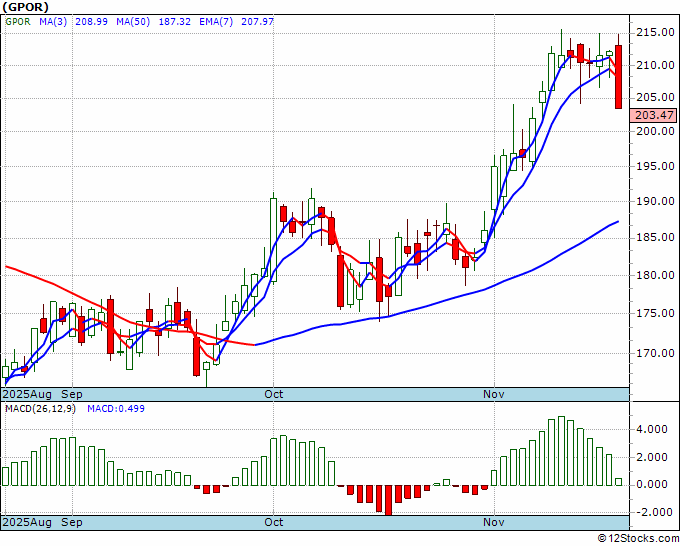Click the MACD:0.499 value
Image resolution: width=680 pixels, height=546 pixels.
click(116, 409)
